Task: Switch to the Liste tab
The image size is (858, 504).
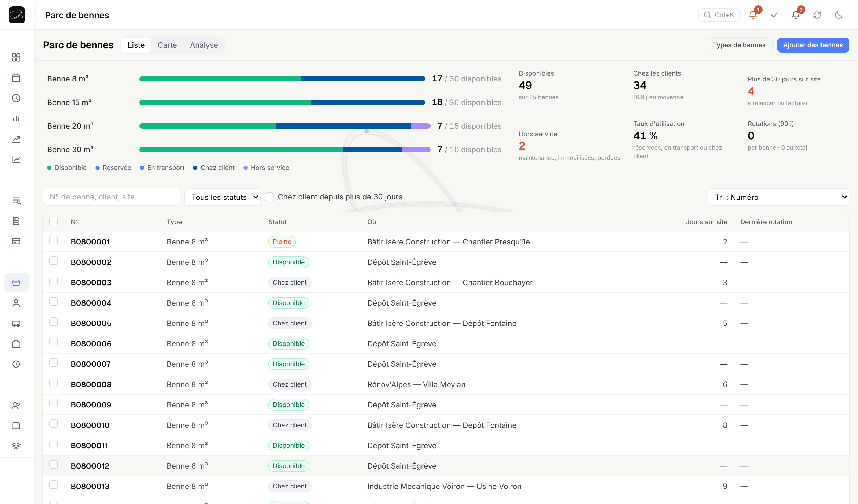Action: point(136,45)
